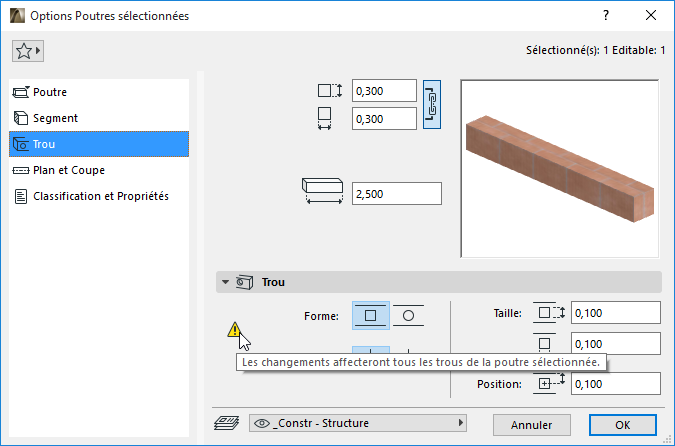Click the Annuler button
Screen dimensions: 675x446
point(532,425)
